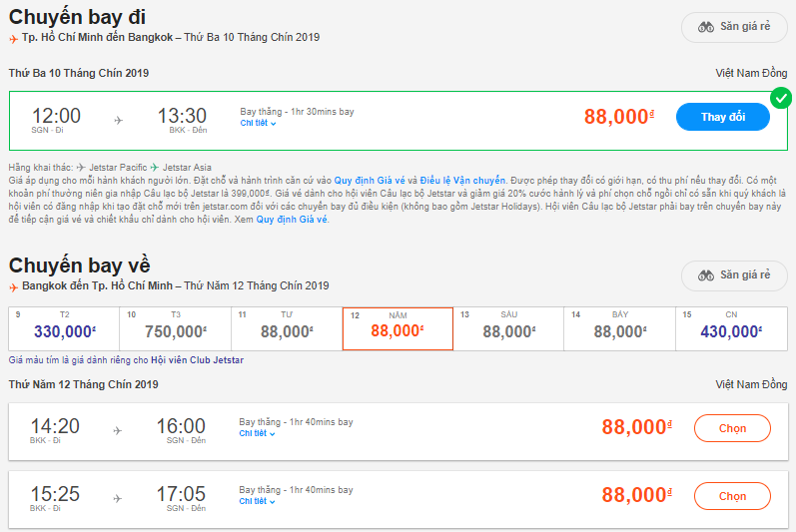Click orange plane icon beside Chuyến bay đi route

[13, 38]
